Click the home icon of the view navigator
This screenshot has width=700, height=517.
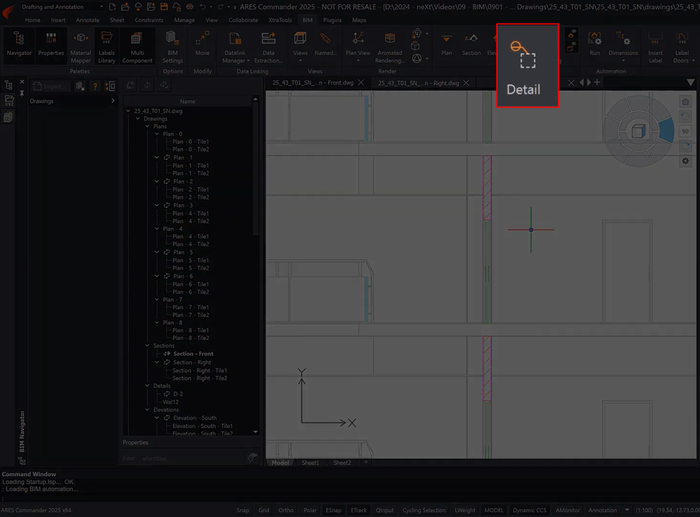coord(686,102)
